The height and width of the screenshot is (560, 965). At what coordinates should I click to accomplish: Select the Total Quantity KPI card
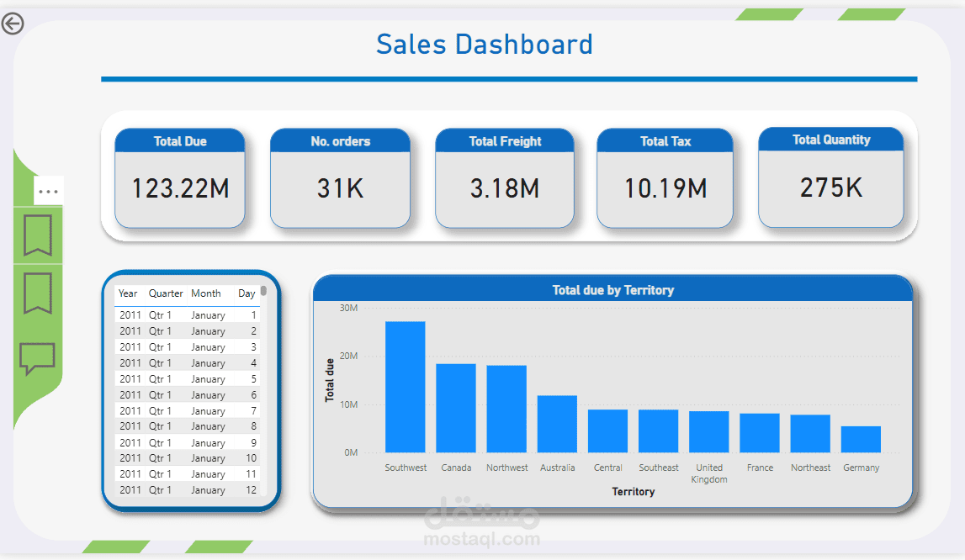830,177
